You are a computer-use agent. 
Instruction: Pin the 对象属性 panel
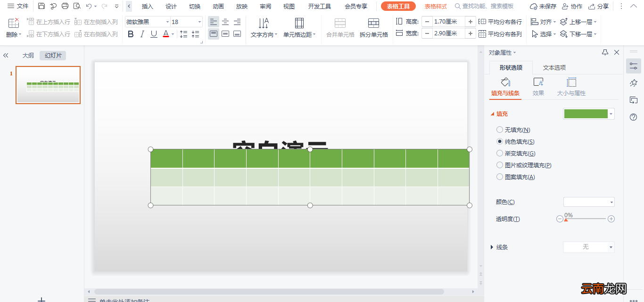tap(605, 52)
